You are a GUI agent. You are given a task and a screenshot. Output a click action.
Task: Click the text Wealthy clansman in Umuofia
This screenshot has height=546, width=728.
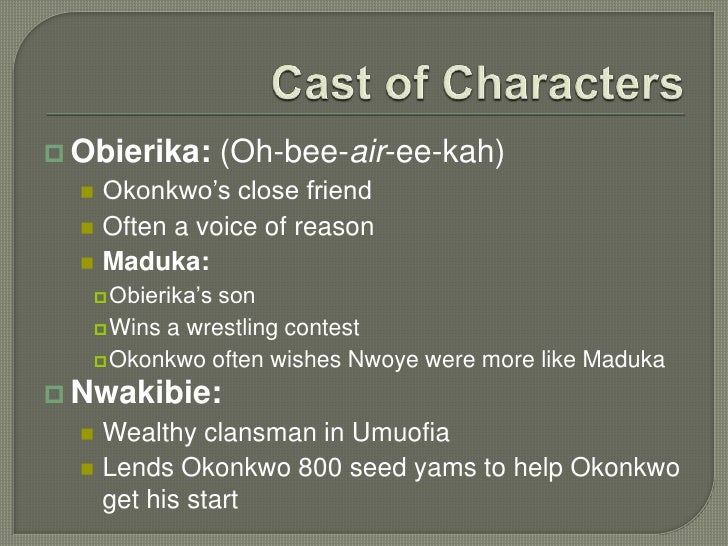pyautogui.click(x=276, y=433)
